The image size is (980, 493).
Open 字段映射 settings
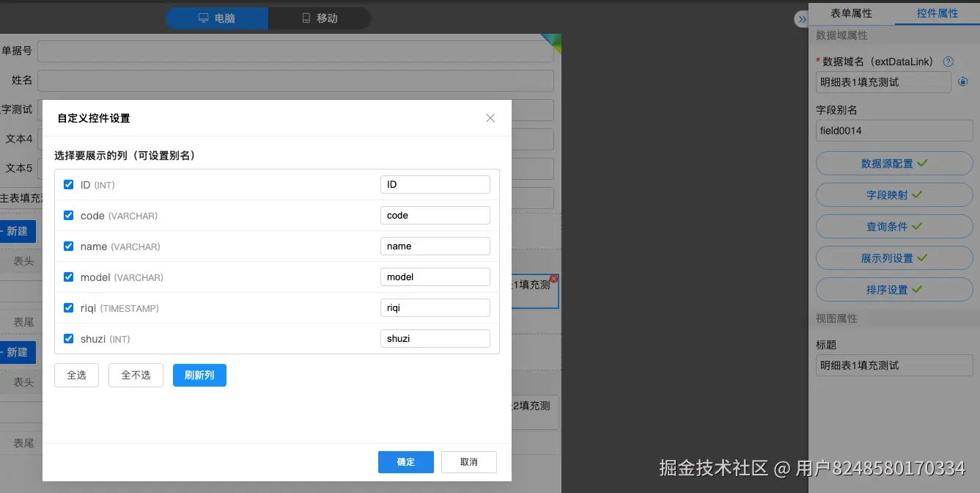click(894, 195)
